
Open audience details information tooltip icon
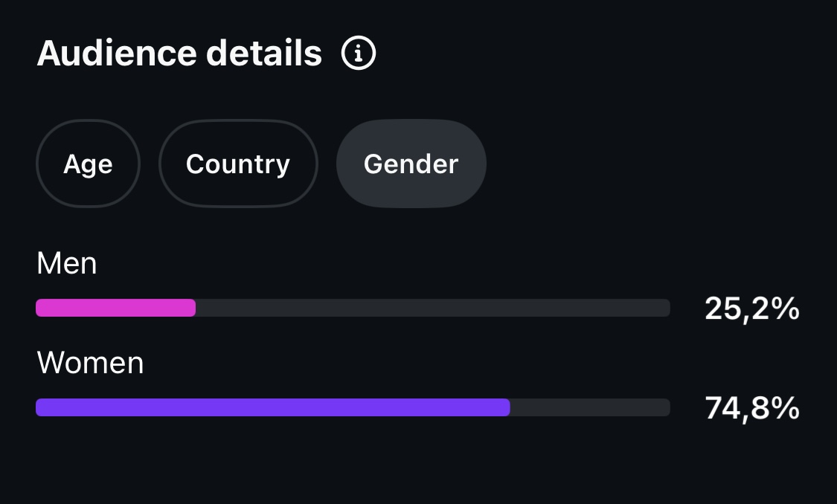pos(358,53)
